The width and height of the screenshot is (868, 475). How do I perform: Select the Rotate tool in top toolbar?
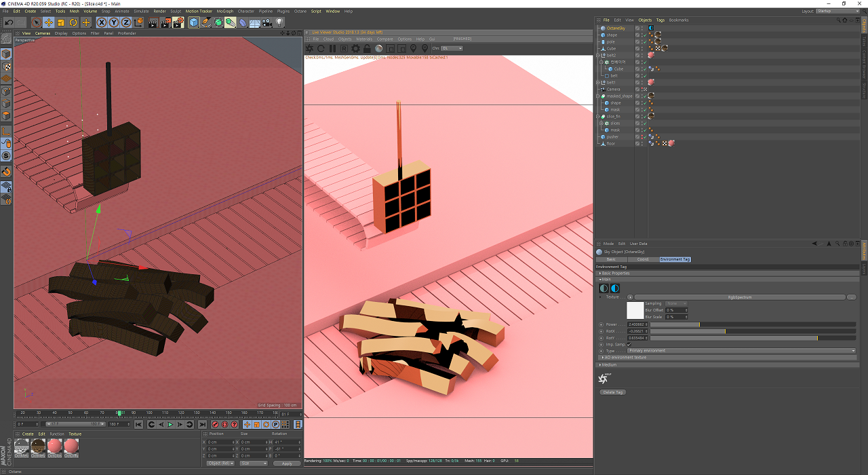pos(73,22)
